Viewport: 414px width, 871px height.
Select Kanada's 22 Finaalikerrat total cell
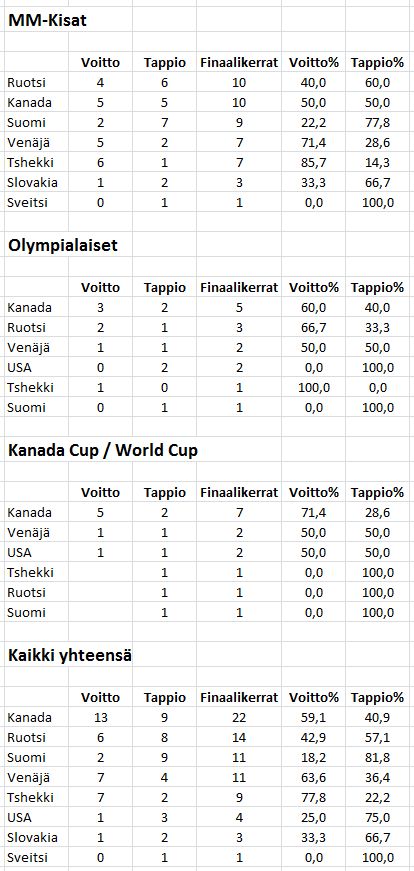click(239, 717)
